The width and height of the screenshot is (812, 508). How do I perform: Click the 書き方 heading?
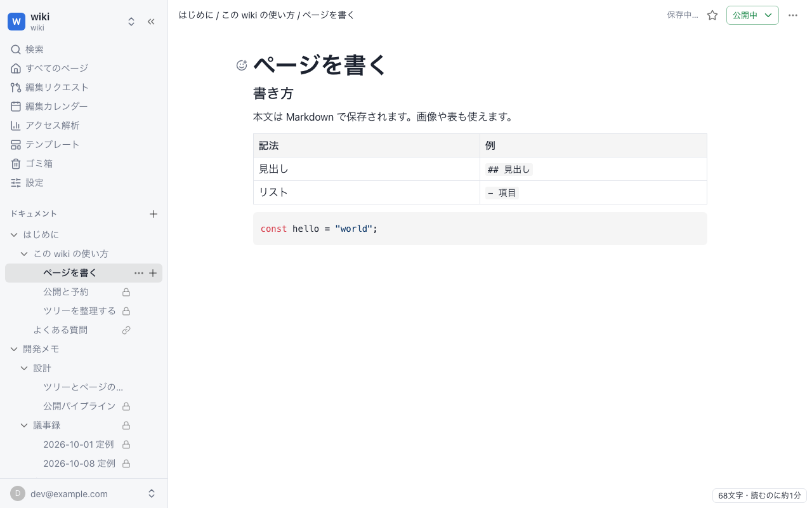click(x=273, y=93)
